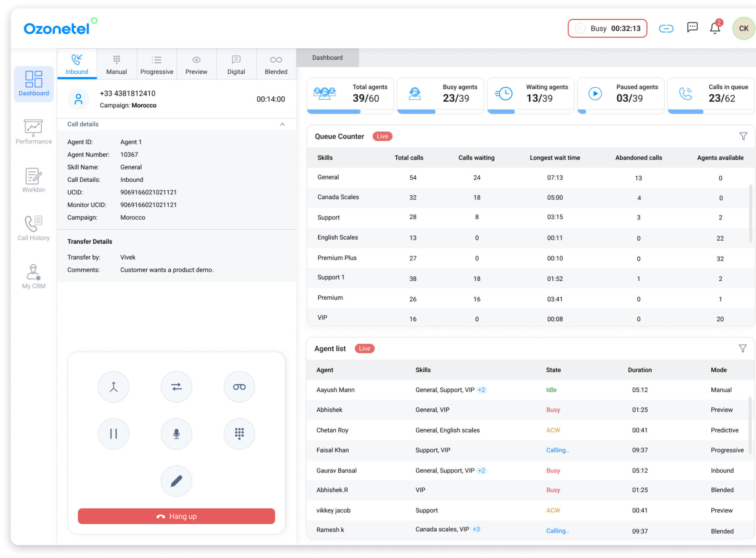
Task: Sort by Agents available column
Action: click(720, 157)
